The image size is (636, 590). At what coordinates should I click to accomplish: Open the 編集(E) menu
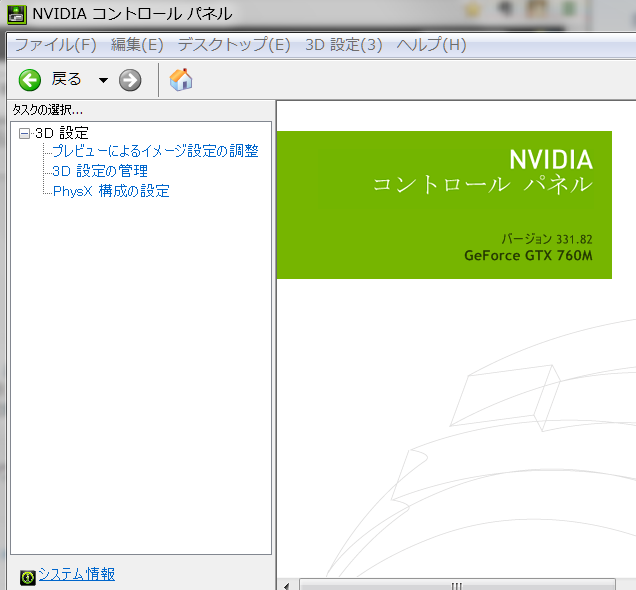[x=137, y=45]
